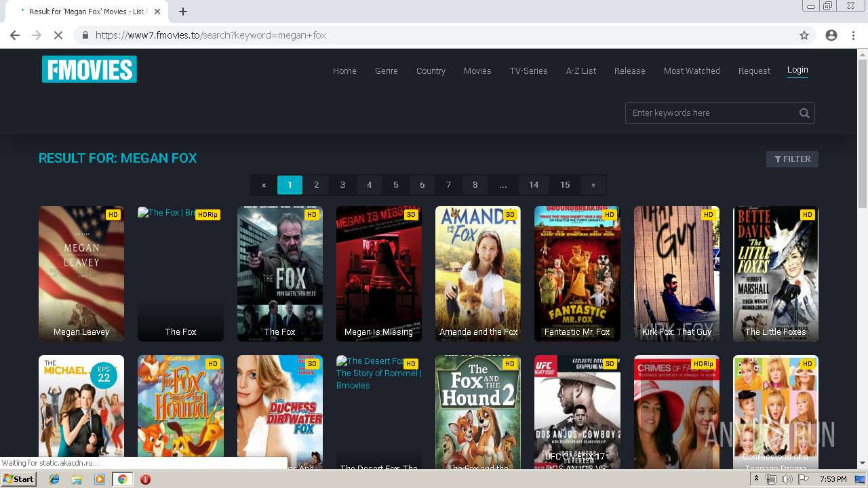This screenshot has width=868, height=488.
Task: Open The Desert Fox Rommel link
Action: tap(379, 412)
